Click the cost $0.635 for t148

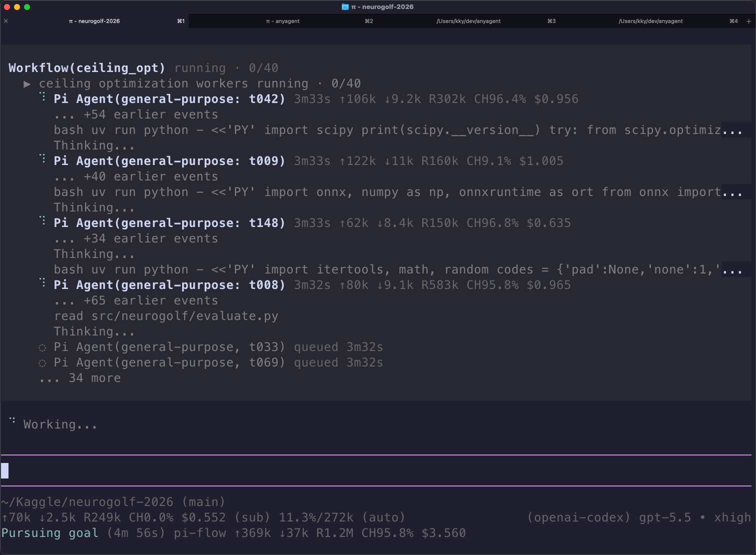coord(549,223)
